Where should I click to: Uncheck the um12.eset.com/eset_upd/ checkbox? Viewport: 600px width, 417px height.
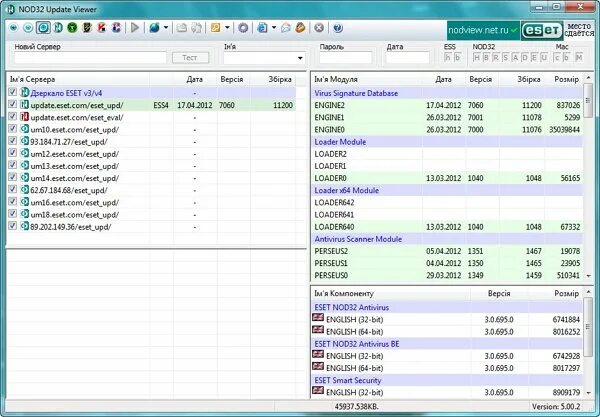pos(13,153)
